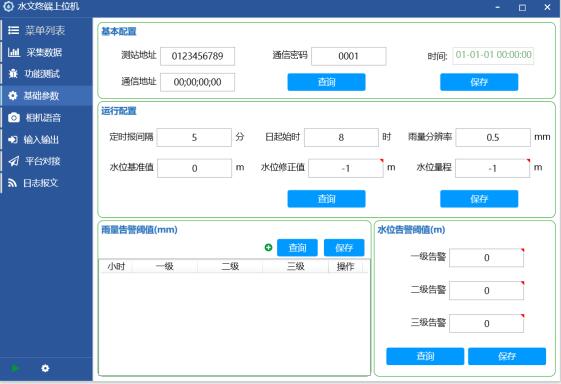Click 保存 button in 运行配置

[x=479, y=199]
